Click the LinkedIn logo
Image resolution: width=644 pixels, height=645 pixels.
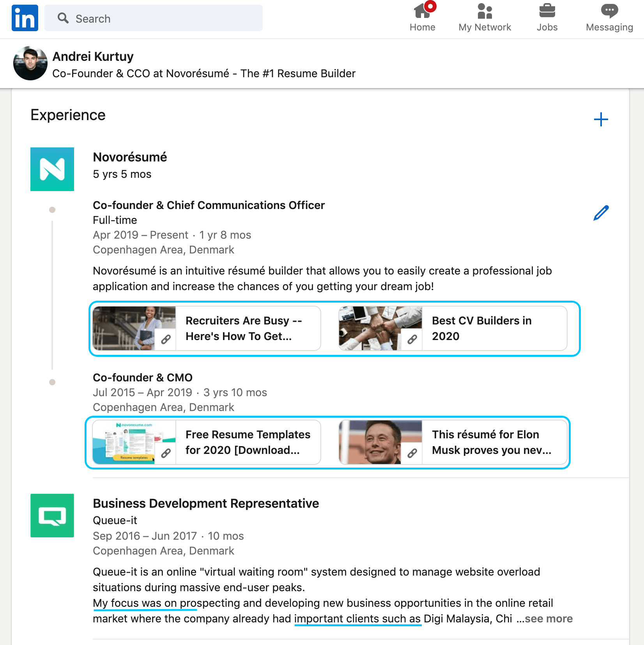[25, 18]
